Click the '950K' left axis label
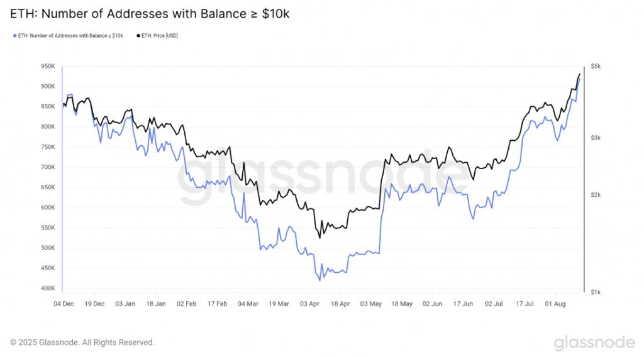Viewport: 644px width, 357px height. tap(48, 66)
